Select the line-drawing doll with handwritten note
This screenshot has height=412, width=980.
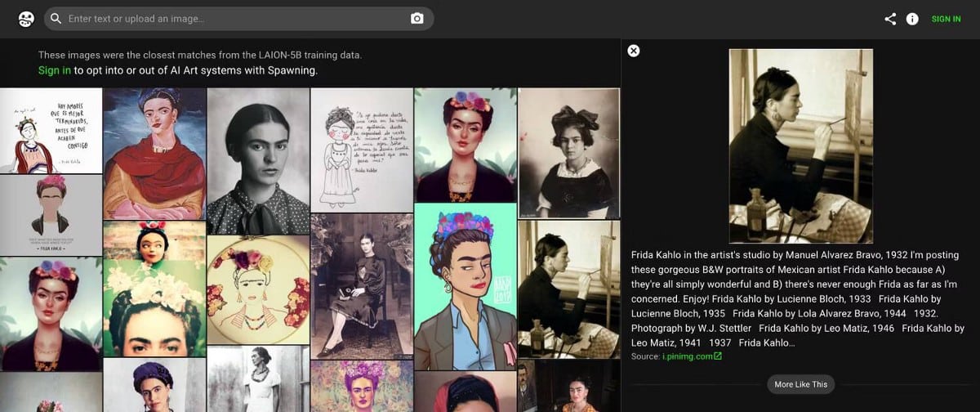pos(362,150)
